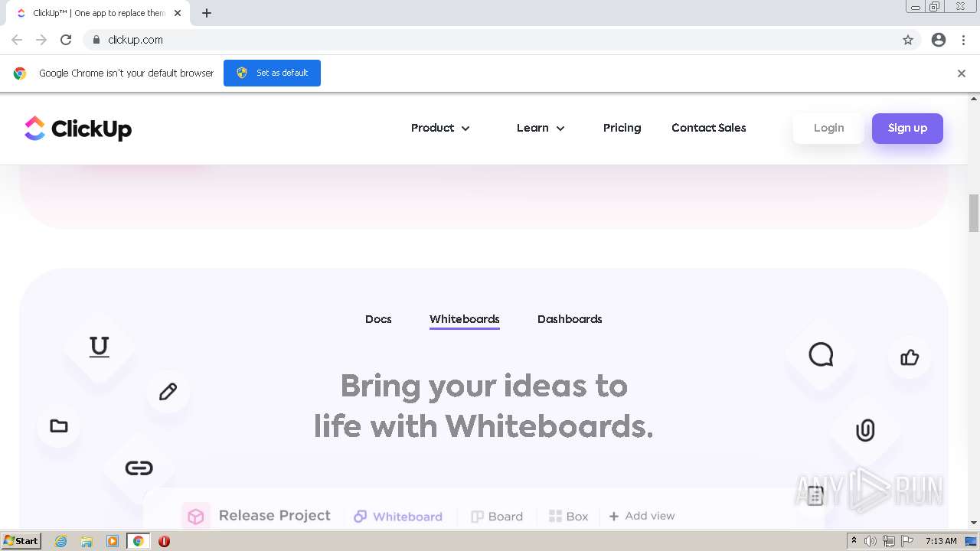Click the ClickUp logo
This screenshot has width=980, height=551.
pos(78,129)
